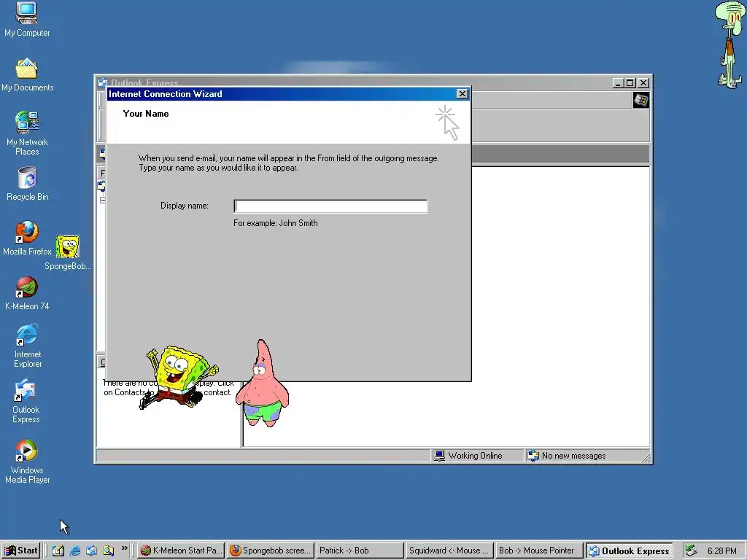This screenshot has width=747, height=560.
Task: Click Show Desktop in Quick Launch
Action: (58, 551)
